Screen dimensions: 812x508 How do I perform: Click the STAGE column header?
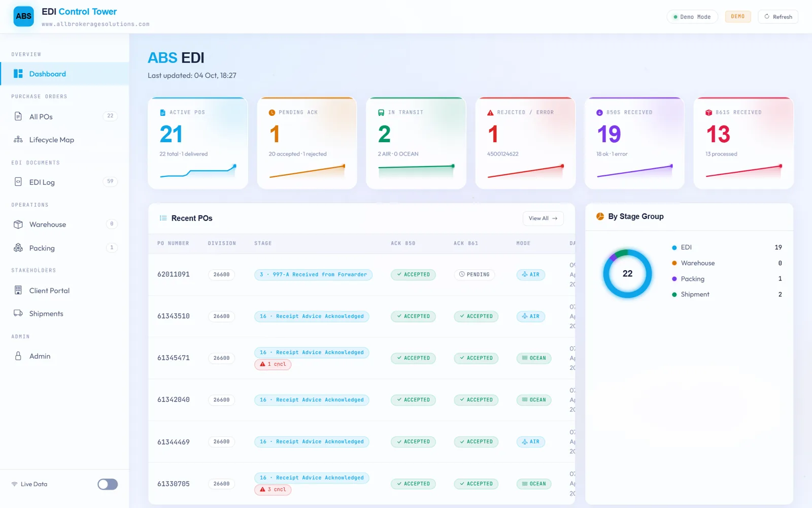coord(263,243)
